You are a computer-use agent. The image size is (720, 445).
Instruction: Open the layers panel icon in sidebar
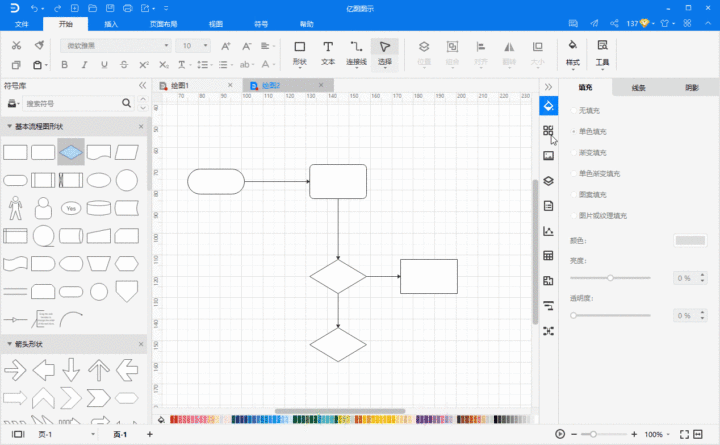click(548, 181)
